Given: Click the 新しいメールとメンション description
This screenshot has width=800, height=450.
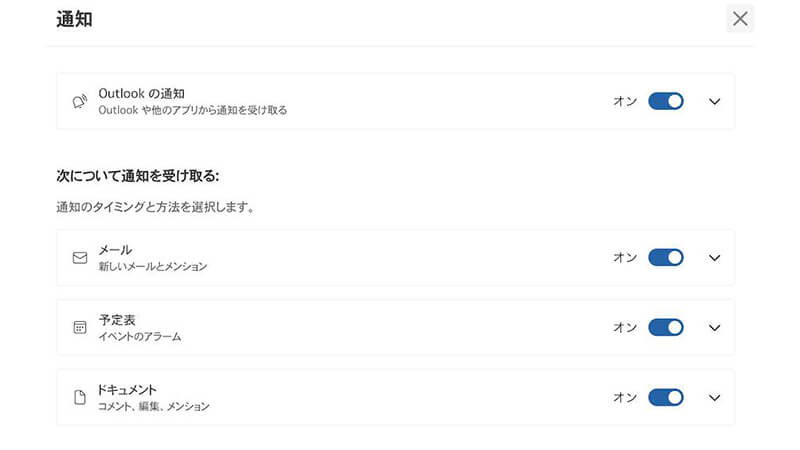Looking at the screenshot, I should pos(153,267).
